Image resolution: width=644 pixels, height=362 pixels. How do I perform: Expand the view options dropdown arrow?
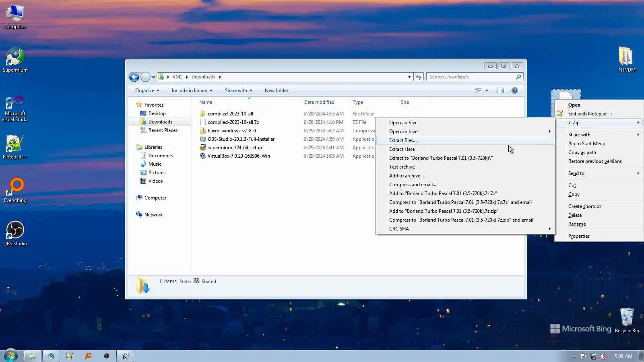(x=487, y=90)
